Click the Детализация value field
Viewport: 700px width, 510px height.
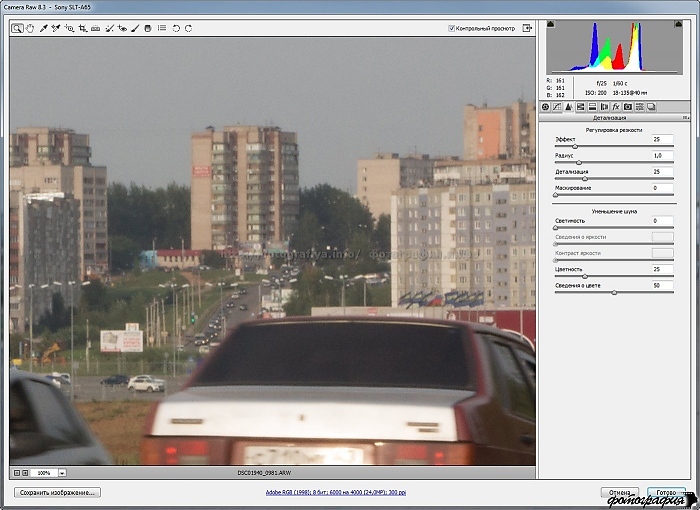(662, 171)
